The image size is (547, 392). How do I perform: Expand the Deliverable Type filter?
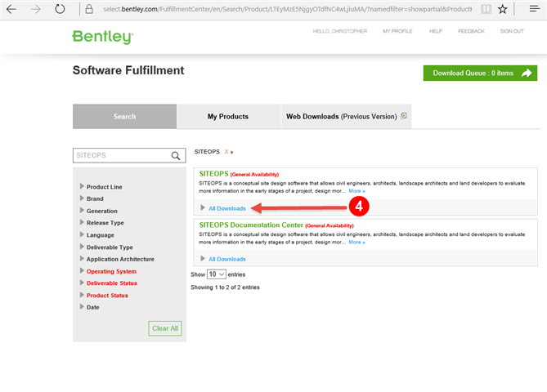[106, 247]
